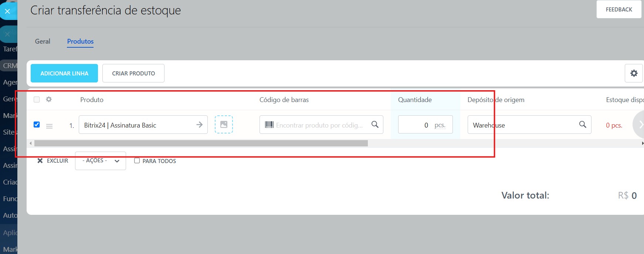Image resolution: width=644 pixels, height=254 pixels.
Task: Click the ADICIONAR LINHA button
Action: click(64, 73)
